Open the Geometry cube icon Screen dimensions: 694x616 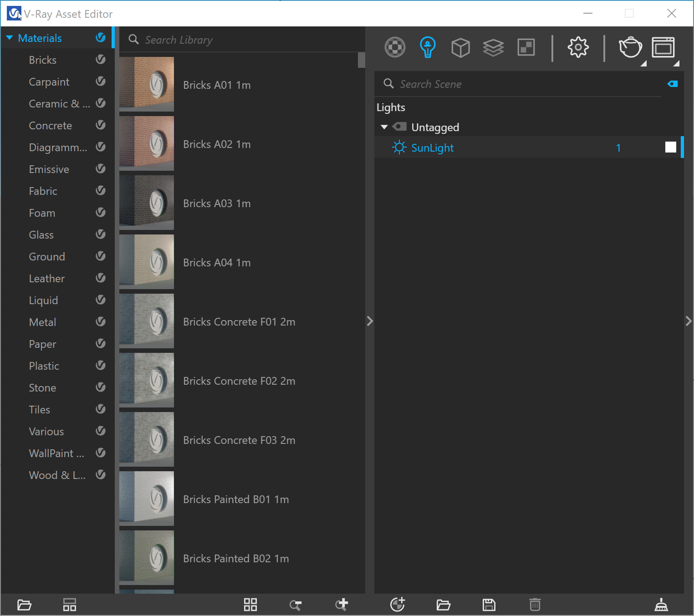tap(460, 47)
